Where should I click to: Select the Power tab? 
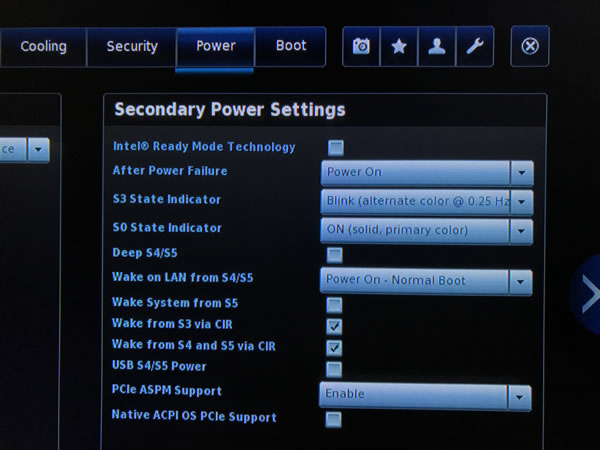coord(215,47)
